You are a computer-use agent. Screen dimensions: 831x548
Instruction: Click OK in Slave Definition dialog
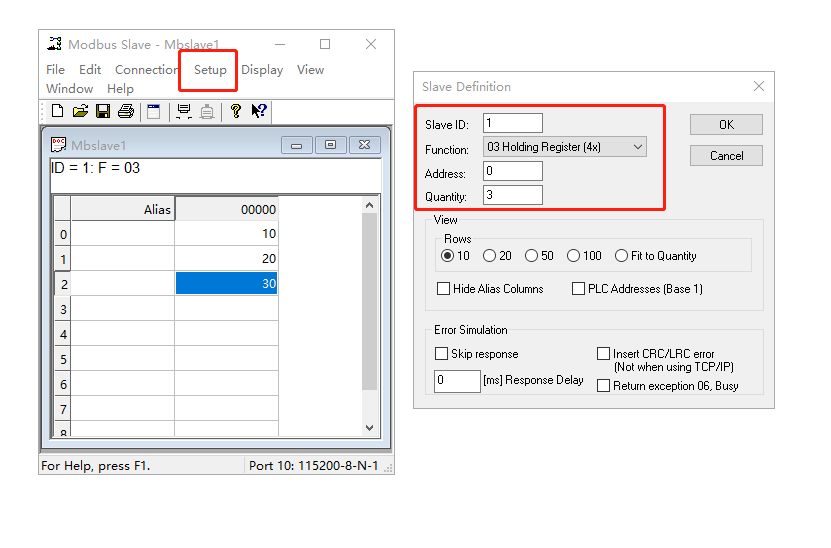click(726, 125)
